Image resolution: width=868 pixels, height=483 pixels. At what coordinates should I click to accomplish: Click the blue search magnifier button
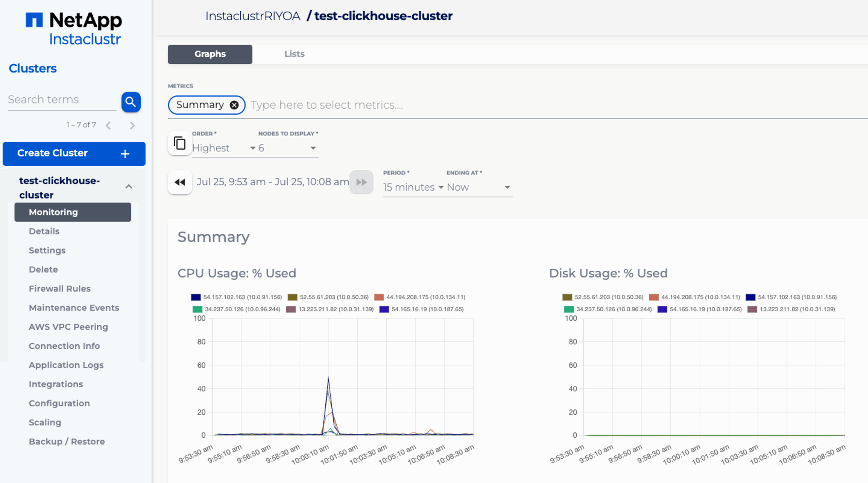tap(131, 102)
